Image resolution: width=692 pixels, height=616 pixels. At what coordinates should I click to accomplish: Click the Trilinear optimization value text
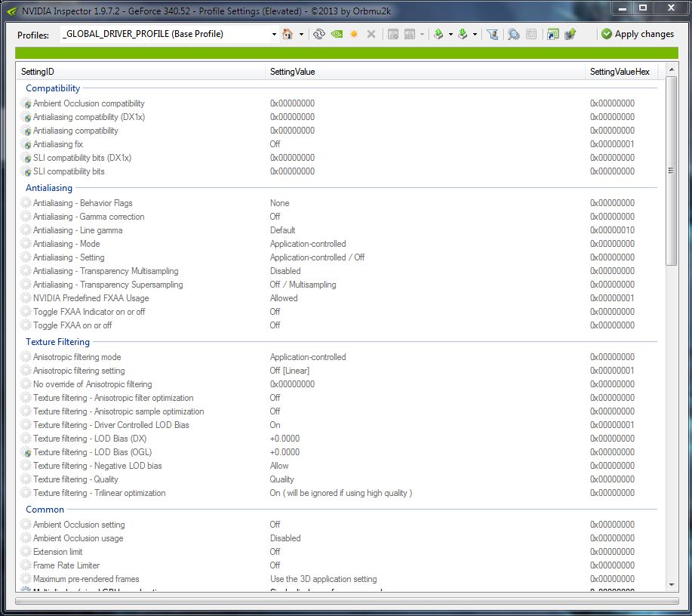340,493
